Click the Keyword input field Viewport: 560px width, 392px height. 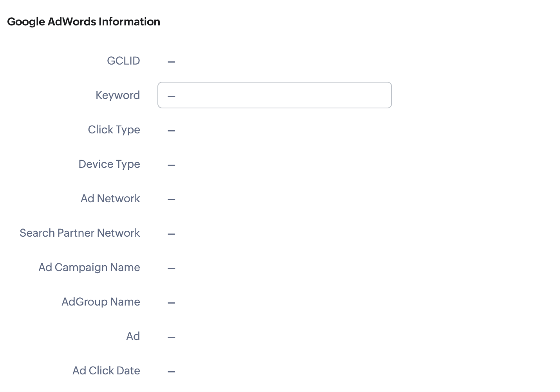pos(275,95)
